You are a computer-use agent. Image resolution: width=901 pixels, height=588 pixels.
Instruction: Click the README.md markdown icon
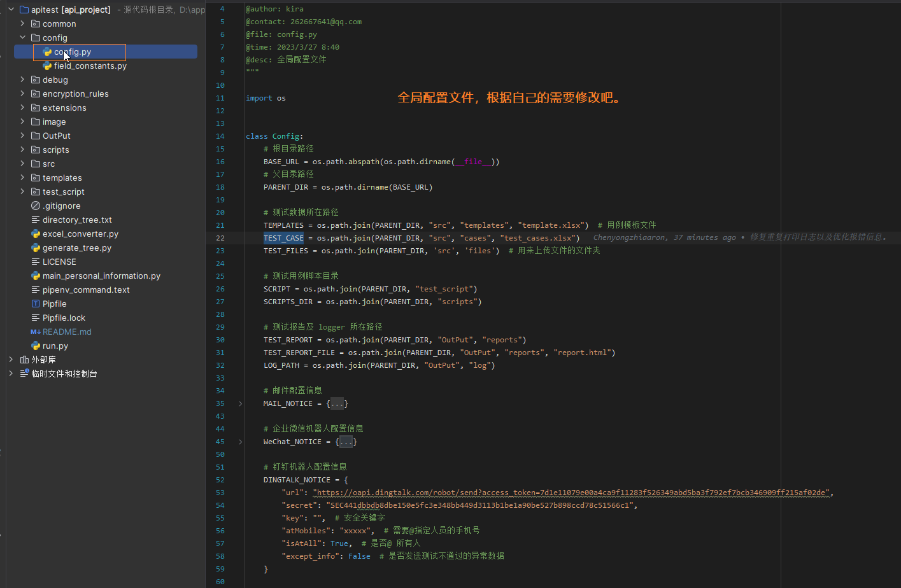36,332
